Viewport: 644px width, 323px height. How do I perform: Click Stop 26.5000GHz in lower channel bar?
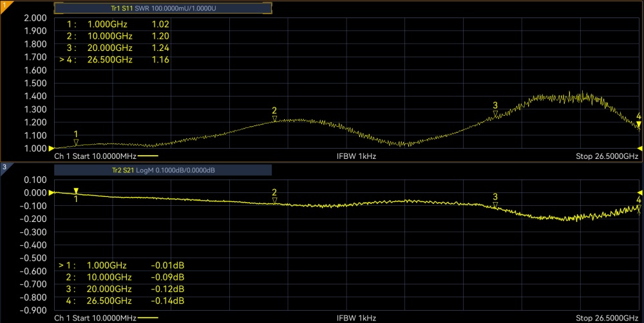pos(607,318)
